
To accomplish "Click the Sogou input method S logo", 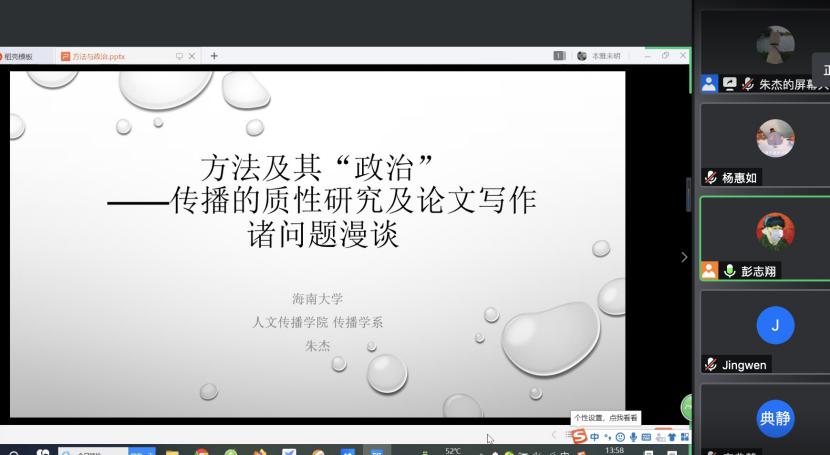I will pos(578,436).
